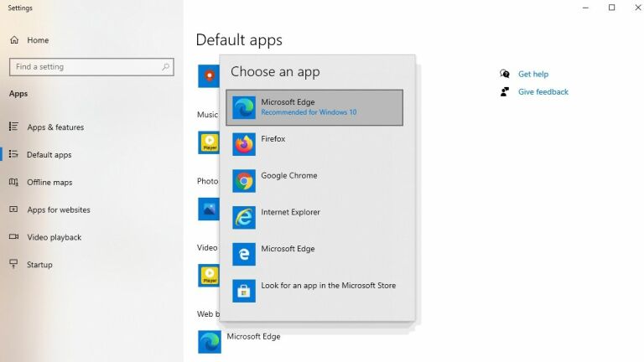Open the Get help link
This screenshot has height=362, width=644.
[x=533, y=74]
